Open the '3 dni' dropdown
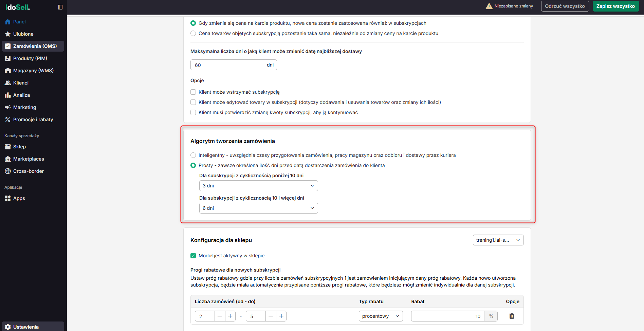 click(x=258, y=186)
